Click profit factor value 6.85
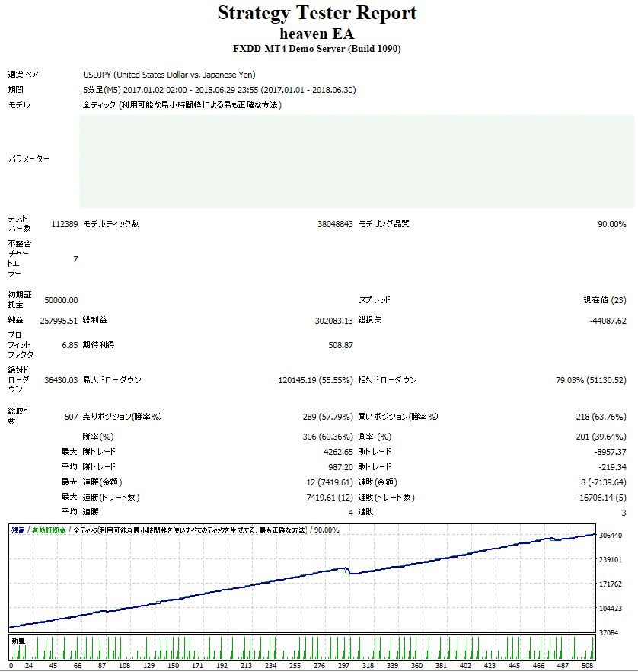 [x=70, y=345]
